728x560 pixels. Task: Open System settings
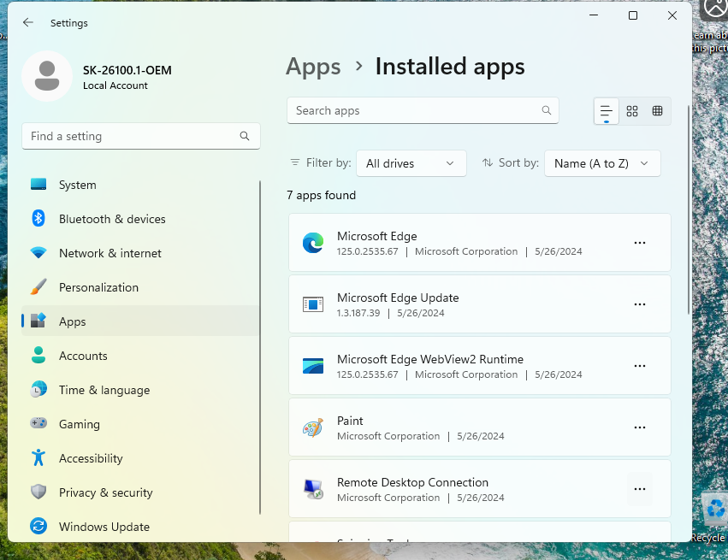tap(140, 185)
